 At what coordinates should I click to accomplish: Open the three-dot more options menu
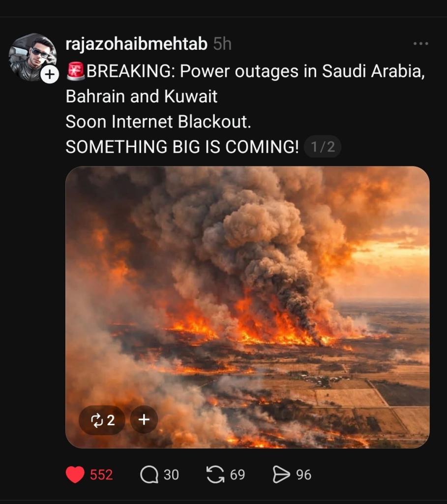[x=420, y=44]
